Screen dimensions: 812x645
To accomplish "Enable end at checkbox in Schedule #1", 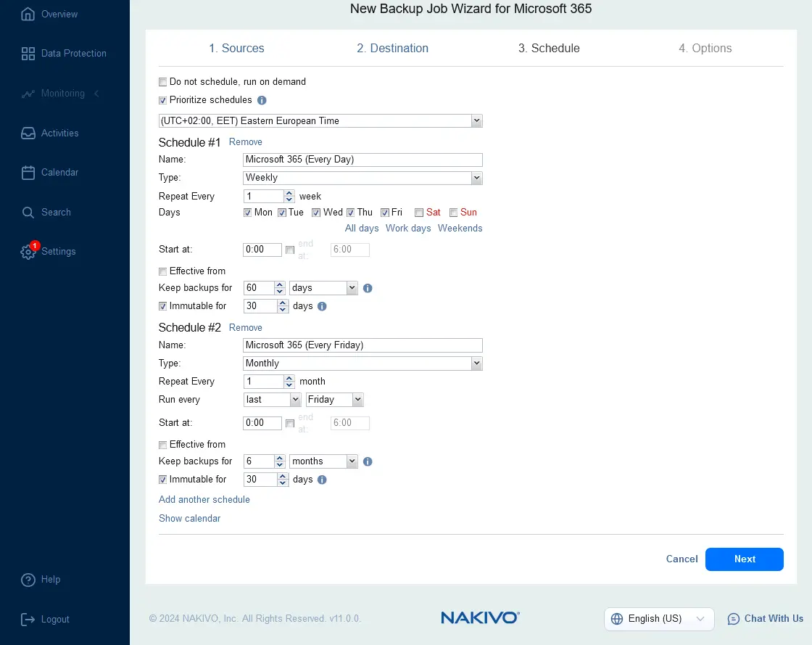I will point(290,250).
